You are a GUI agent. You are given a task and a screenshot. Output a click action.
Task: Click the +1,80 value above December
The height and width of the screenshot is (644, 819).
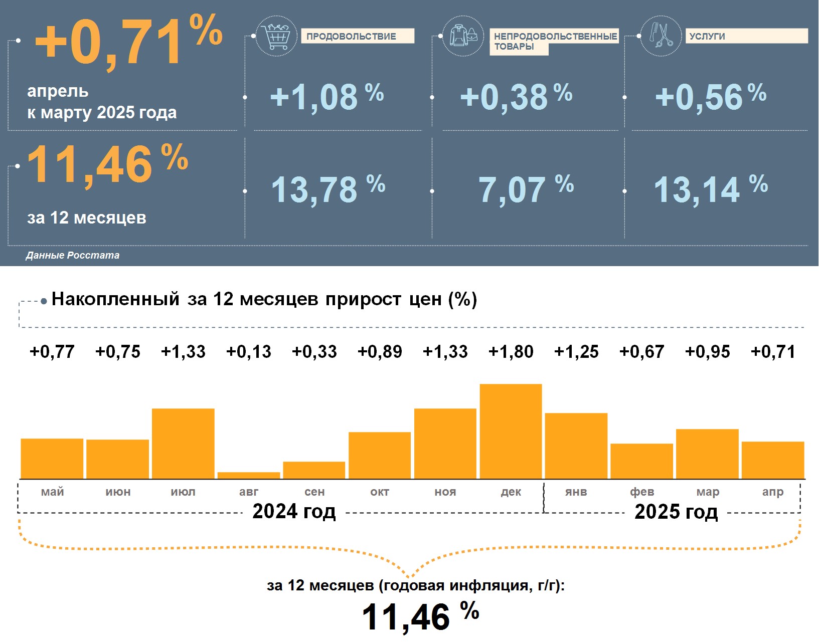511,352
